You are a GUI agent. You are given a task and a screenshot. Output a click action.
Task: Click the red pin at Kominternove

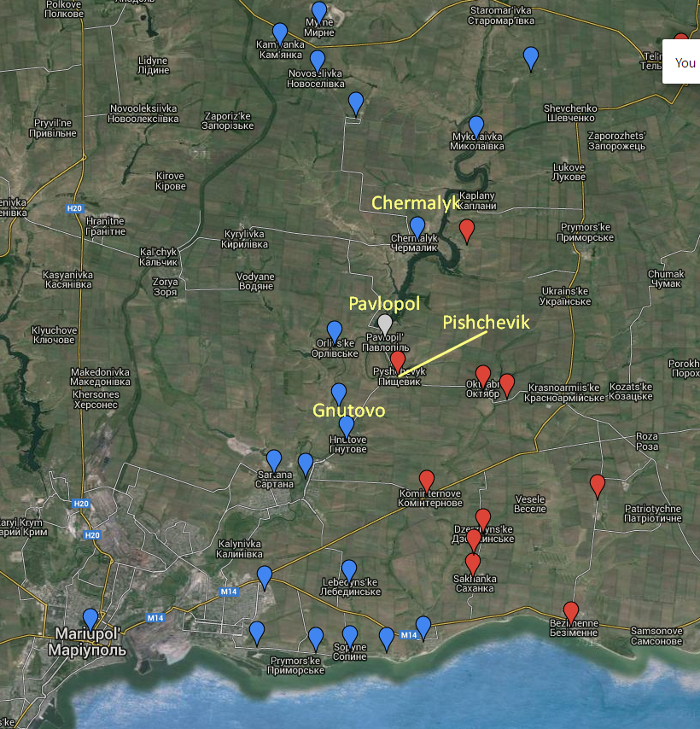[427, 480]
